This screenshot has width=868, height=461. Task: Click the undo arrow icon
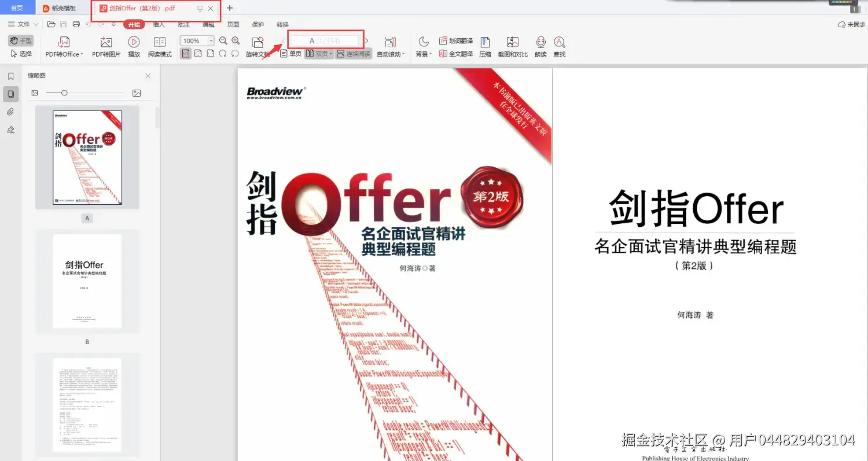[x=89, y=24]
